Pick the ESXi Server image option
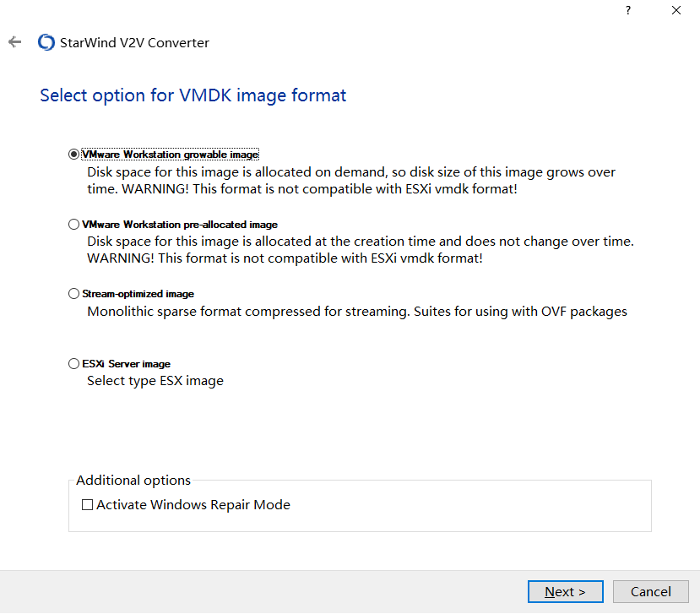The image size is (700, 614). pos(74,364)
